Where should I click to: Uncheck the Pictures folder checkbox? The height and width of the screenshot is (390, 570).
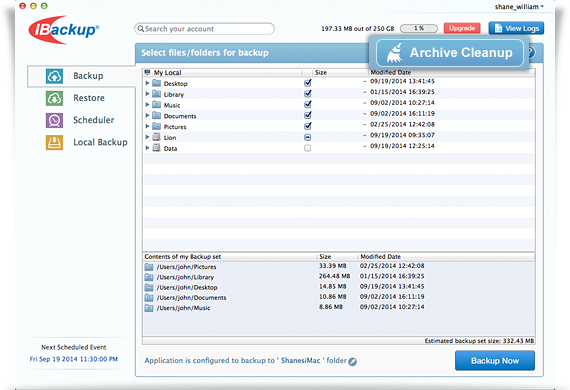point(308,126)
